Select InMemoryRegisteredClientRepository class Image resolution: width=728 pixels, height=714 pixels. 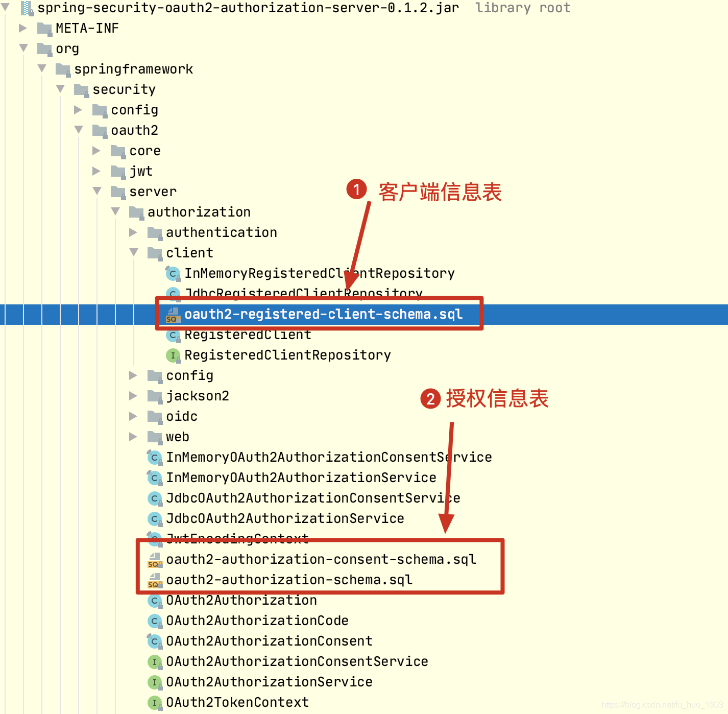pos(320,273)
